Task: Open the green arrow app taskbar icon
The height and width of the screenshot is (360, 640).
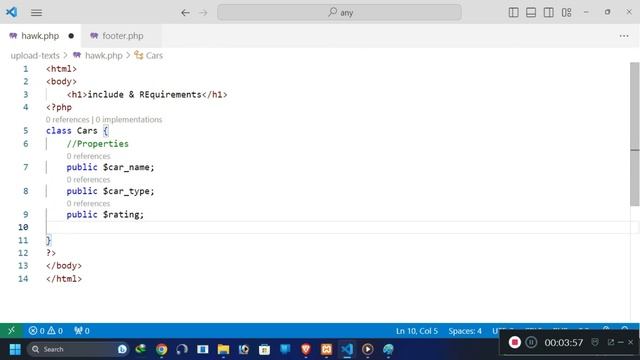Action: click(141, 349)
